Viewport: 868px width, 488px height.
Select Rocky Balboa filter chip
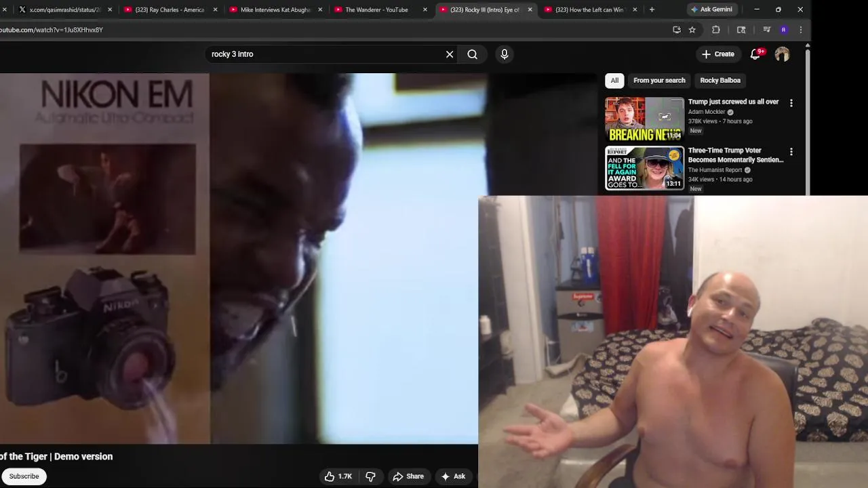click(720, 81)
